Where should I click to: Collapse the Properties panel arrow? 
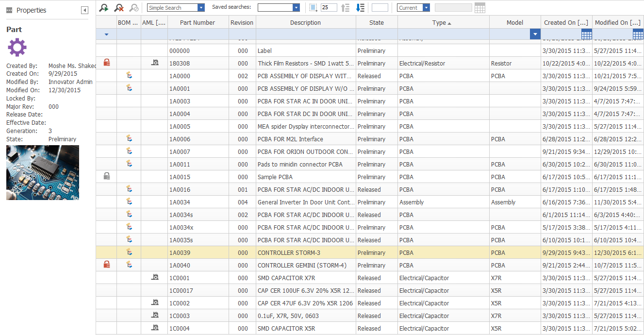pos(85,10)
